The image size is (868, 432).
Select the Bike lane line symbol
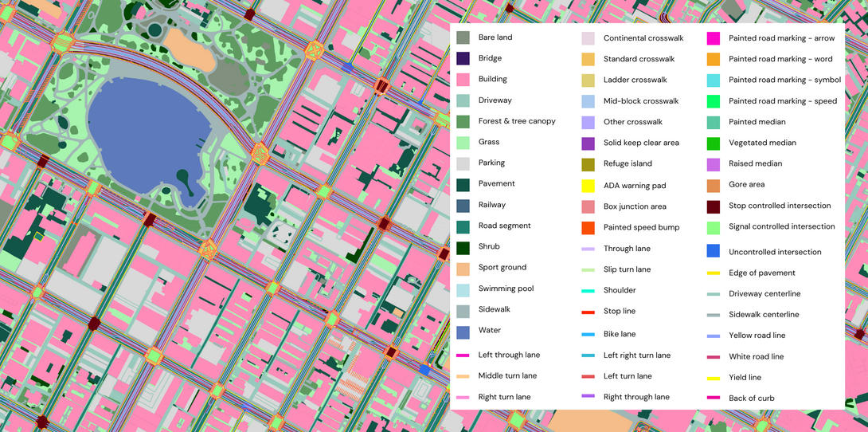588,335
